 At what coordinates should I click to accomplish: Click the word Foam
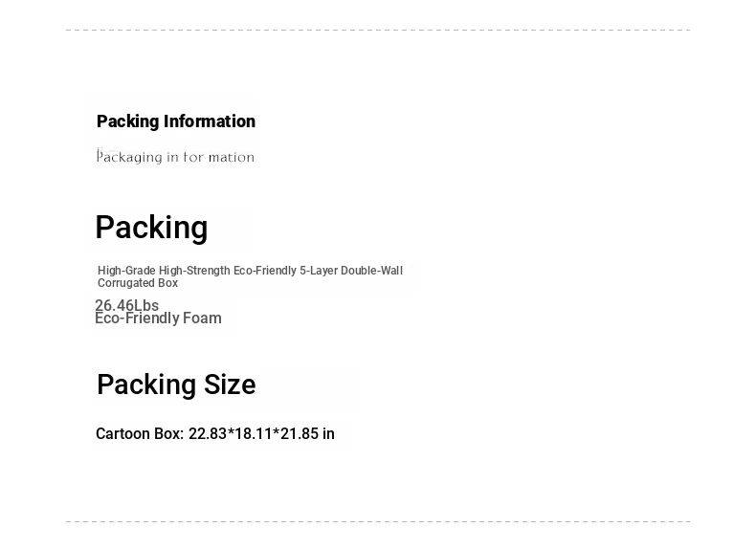202,318
